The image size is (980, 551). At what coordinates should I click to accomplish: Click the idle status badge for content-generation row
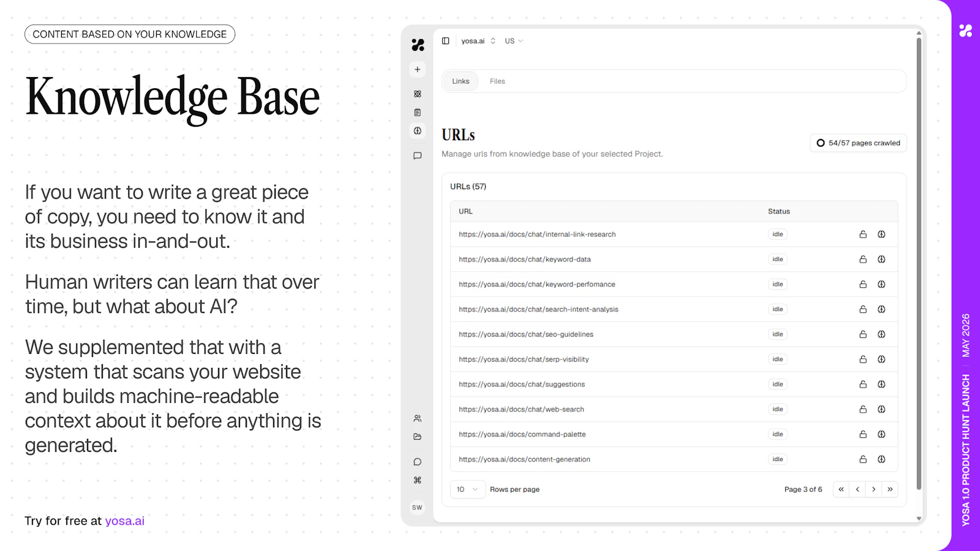pos(778,459)
